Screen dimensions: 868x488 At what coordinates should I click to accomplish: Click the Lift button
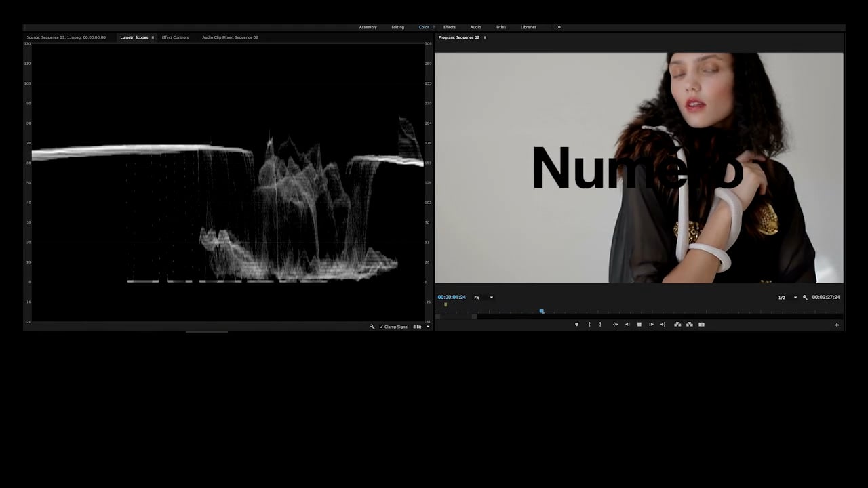click(x=677, y=324)
